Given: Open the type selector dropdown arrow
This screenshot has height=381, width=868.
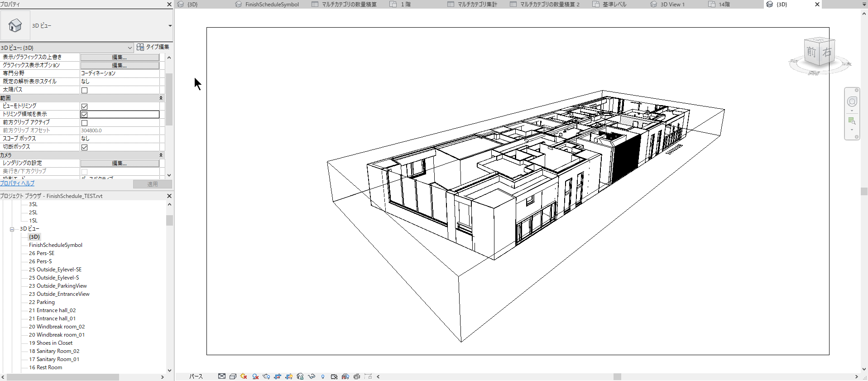Looking at the screenshot, I should [x=170, y=26].
